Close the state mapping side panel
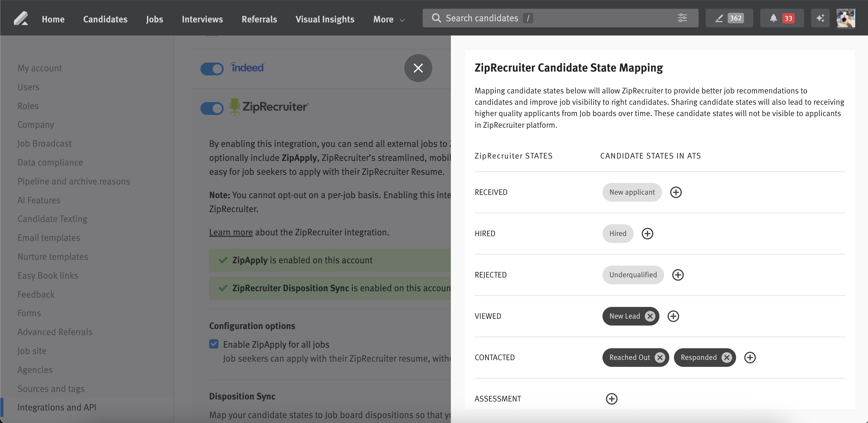 tap(418, 68)
